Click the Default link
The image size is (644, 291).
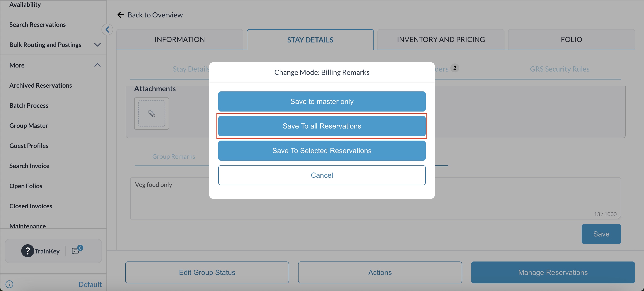click(90, 284)
